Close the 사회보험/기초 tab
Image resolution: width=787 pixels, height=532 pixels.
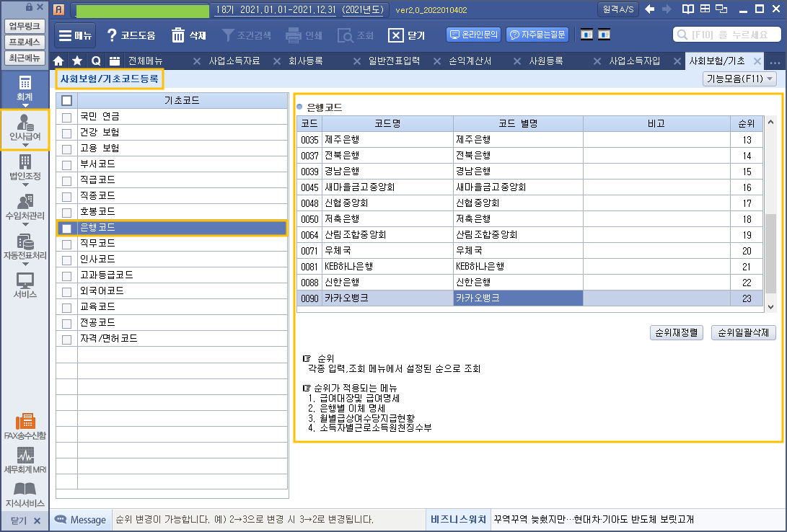click(x=757, y=61)
